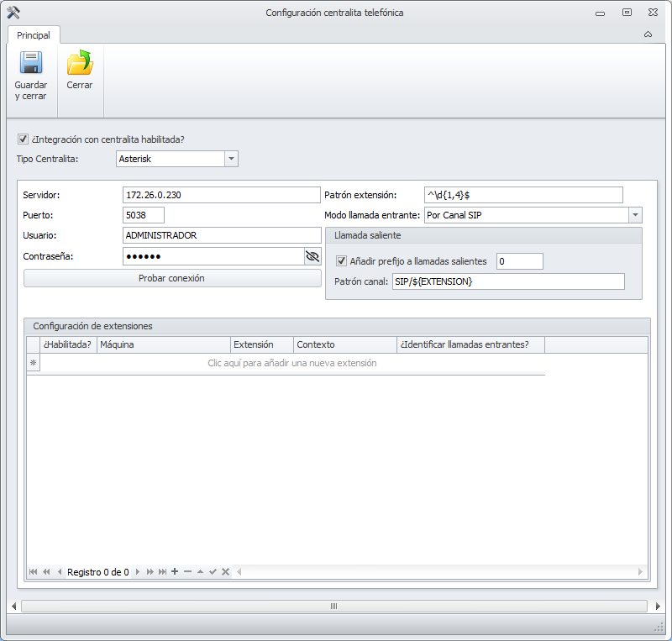Click the navigator cancel edit X icon
Screen dimensions: 672x641
225,572
